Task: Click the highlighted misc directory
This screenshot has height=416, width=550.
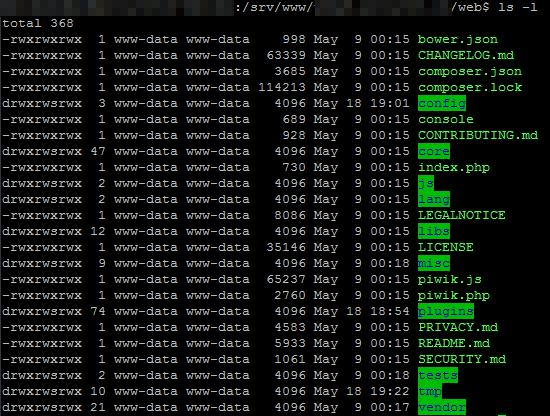Action: (434, 263)
